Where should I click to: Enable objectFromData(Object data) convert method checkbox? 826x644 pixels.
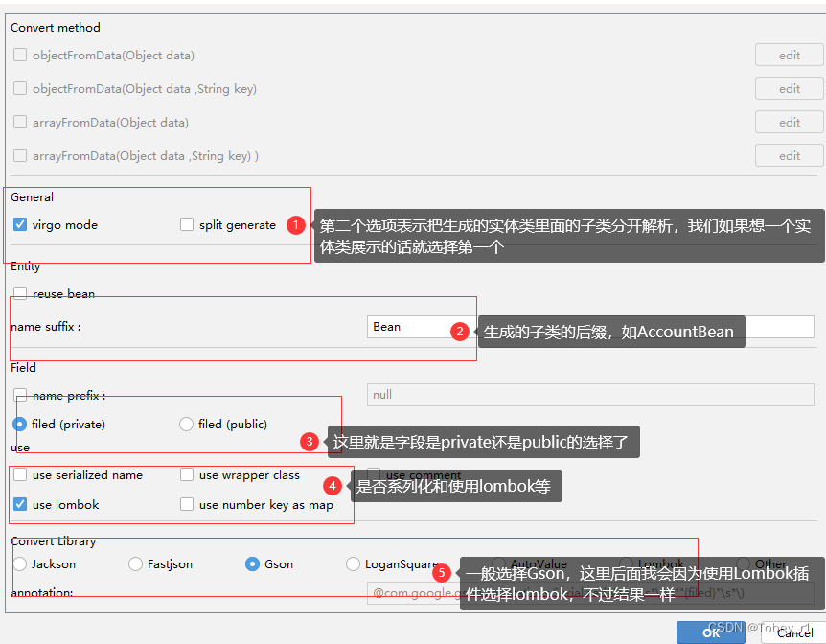(x=20, y=55)
